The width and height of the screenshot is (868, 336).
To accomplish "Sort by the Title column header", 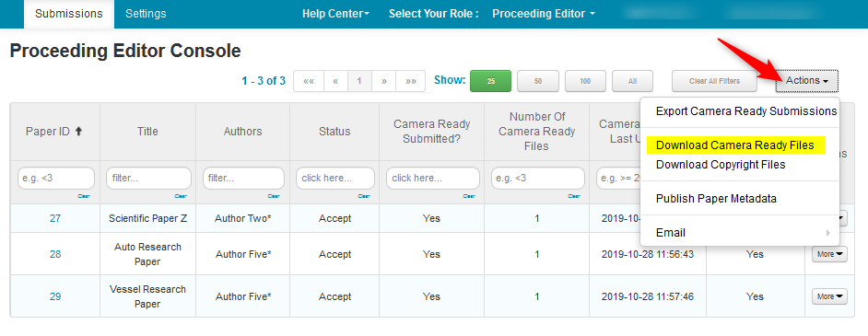I will click(147, 132).
